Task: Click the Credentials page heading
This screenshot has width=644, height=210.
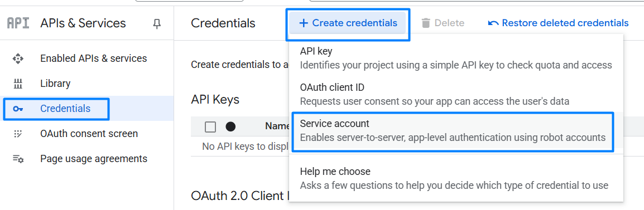Action: 223,23
